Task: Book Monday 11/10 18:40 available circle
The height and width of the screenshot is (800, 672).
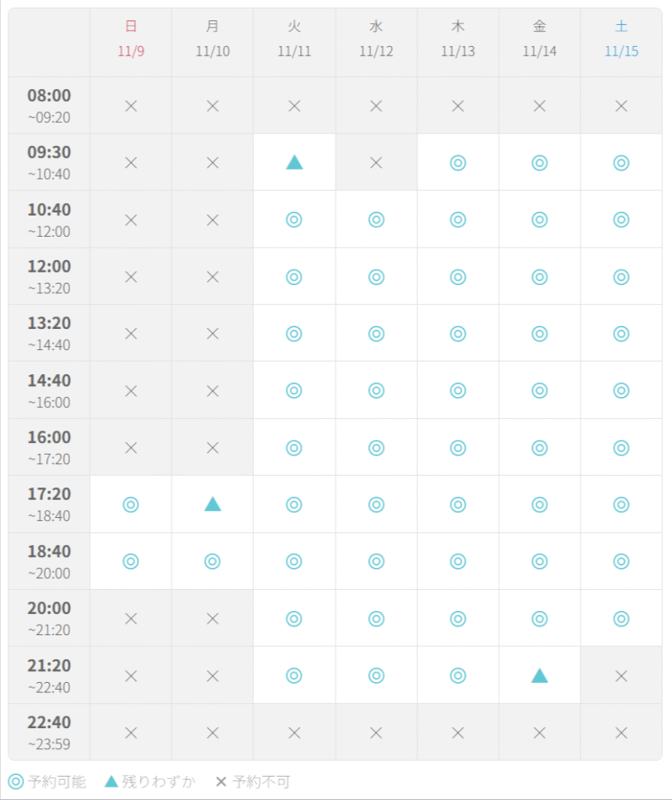Action: pyautogui.click(x=213, y=562)
